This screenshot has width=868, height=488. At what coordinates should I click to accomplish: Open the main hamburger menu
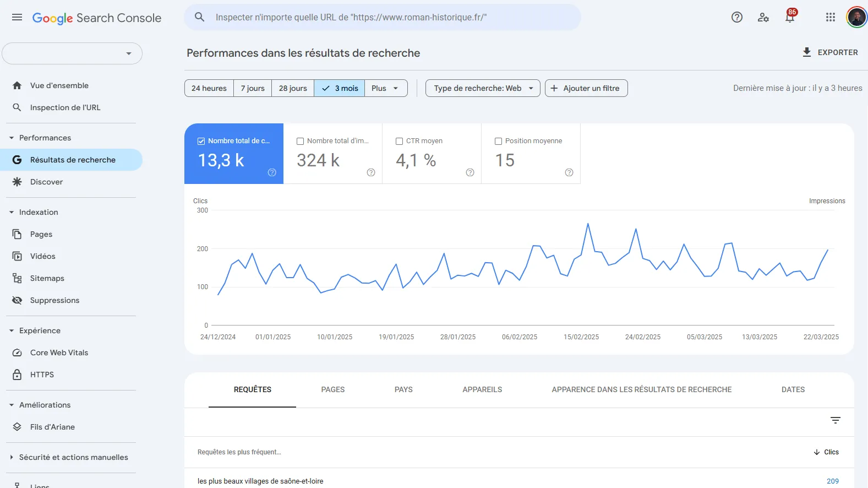(x=17, y=18)
